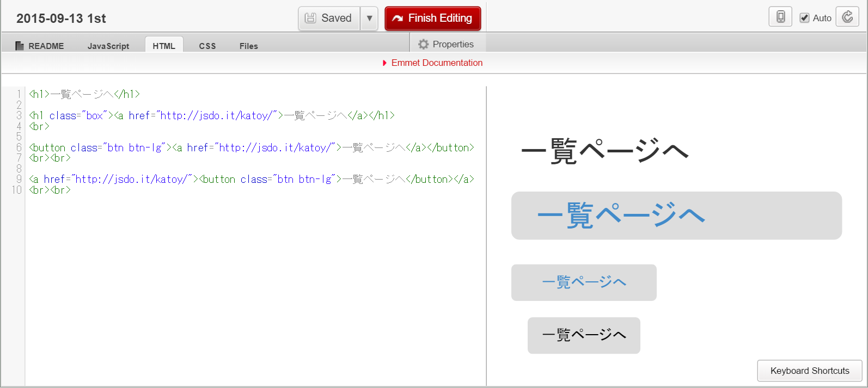The height and width of the screenshot is (388, 868).
Task: Switch to the CSS tab
Action: coord(207,46)
